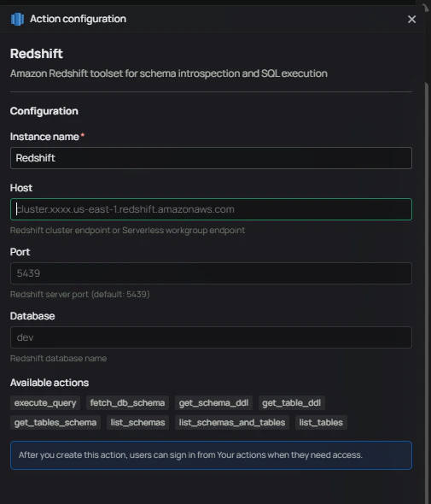Image resolution: width=431 pixels, height=504 pixels.
Task: Click the 'Instance name' label
Action: click(x=44, y=137)
